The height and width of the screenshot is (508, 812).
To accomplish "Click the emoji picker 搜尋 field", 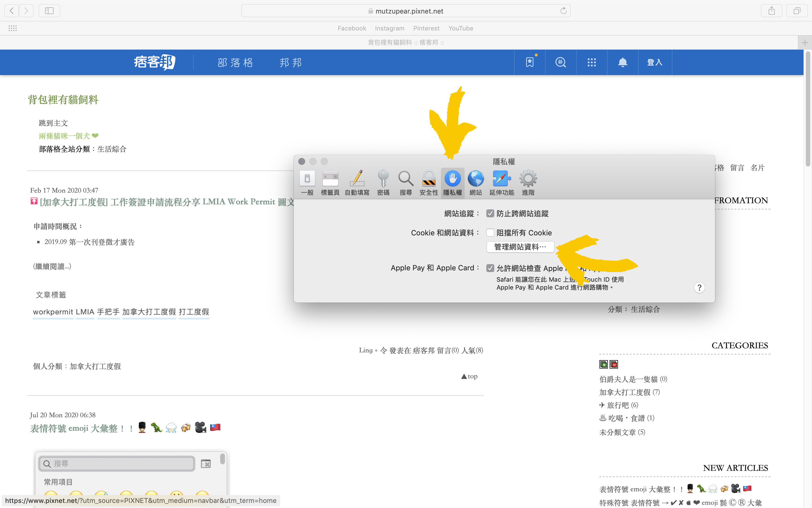I will [x=117, y=464].
